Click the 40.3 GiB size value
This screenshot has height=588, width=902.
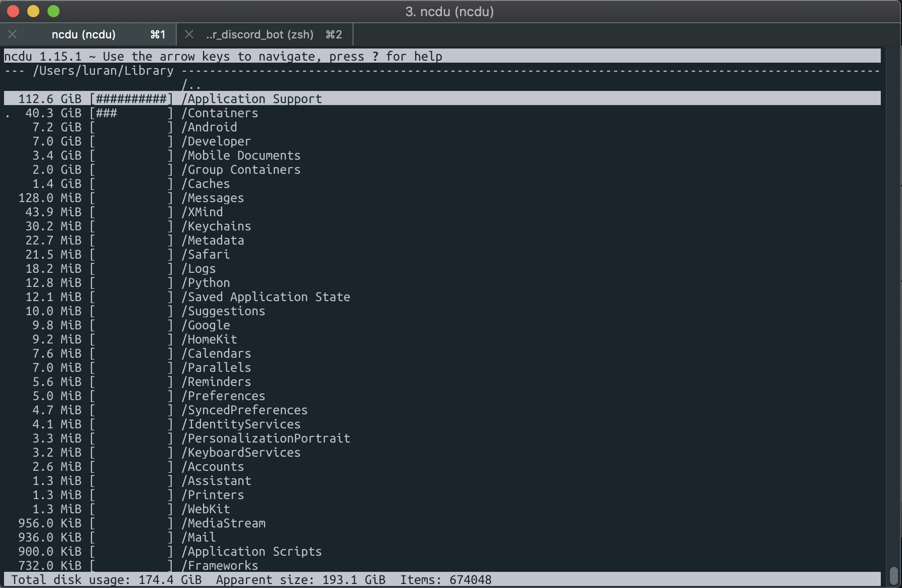point(53,113)
